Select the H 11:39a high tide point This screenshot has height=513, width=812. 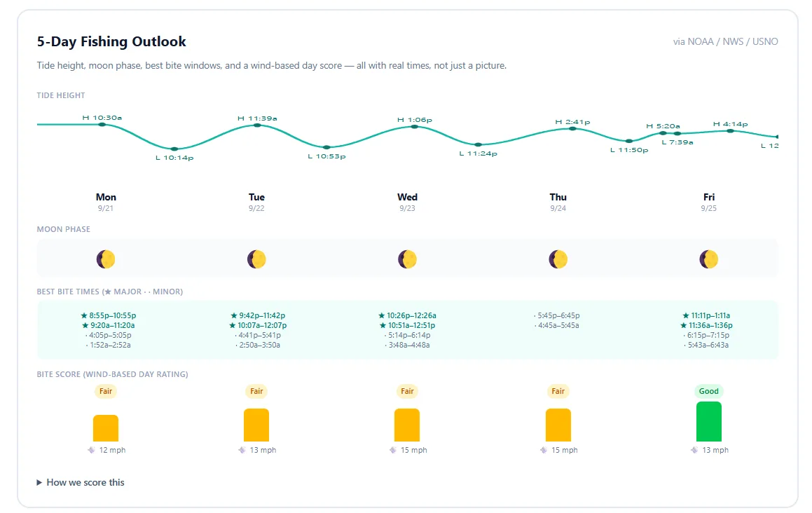[x=257, y=125]
